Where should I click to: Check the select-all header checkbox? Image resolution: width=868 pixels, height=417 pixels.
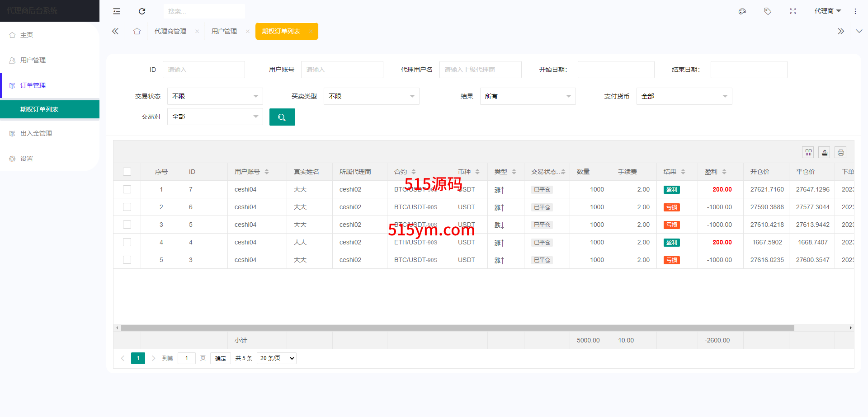click(x=127, y=172)
